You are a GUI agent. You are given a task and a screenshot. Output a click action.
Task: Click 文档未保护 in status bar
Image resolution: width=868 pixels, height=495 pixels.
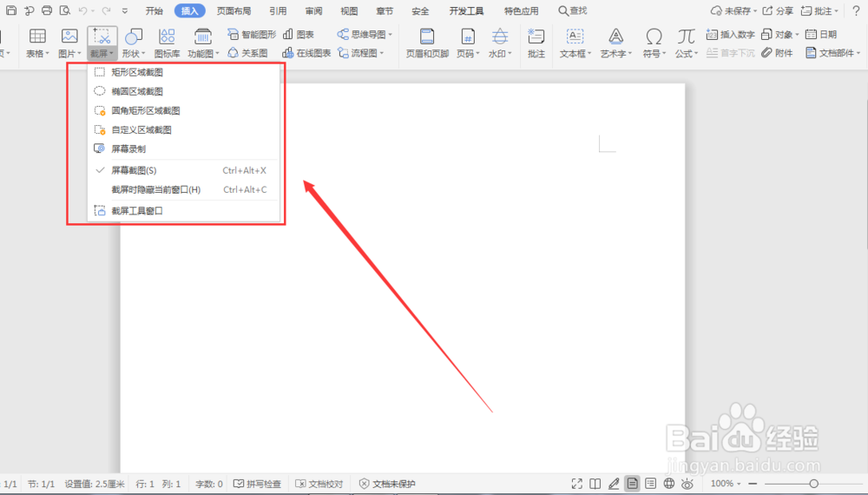[x=387, y=484]
